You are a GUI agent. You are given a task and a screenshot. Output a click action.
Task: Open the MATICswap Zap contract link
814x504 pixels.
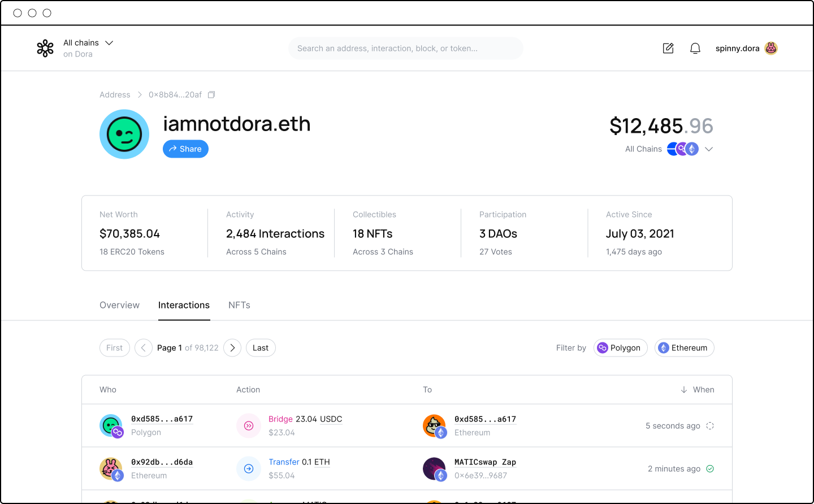click(x=485, y=462)
